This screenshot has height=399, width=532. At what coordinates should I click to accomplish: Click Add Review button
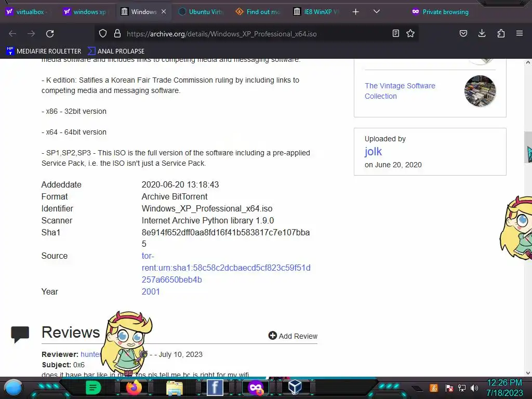point(293,336)
